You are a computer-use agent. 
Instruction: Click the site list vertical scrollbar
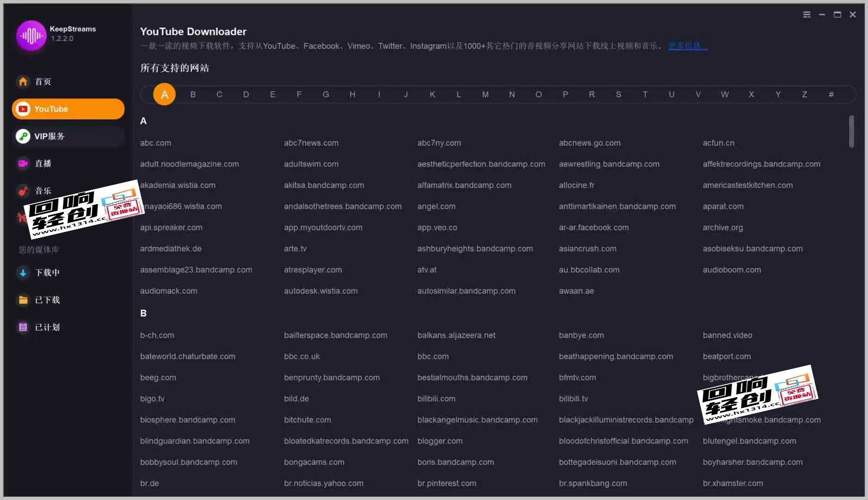click(x=851, y=131)
